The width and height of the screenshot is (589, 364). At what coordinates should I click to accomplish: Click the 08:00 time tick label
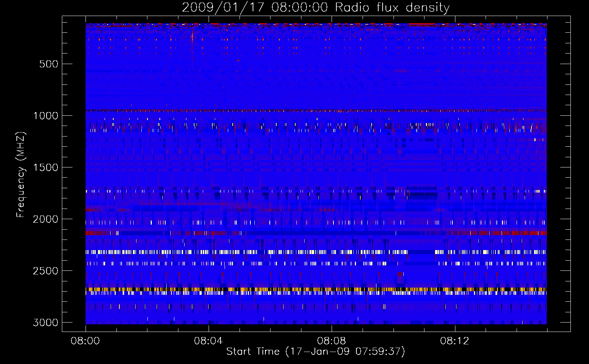point(85,341)
